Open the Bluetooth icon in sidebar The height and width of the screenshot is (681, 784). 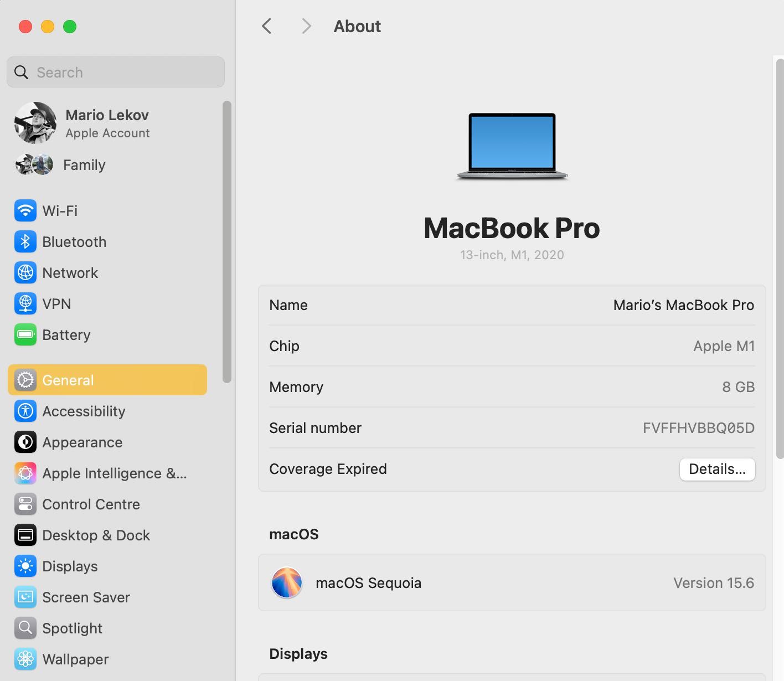(x=25, y=242)
